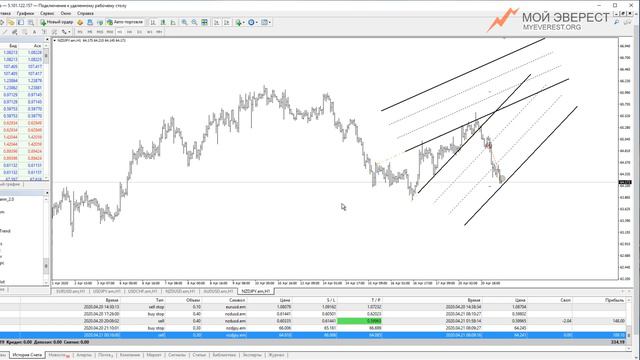The width and height of the screenshot is (640, 360).
Task: Switch to AUDUSD.am,H1 chart tab
Action: click(x=218, y=291)
